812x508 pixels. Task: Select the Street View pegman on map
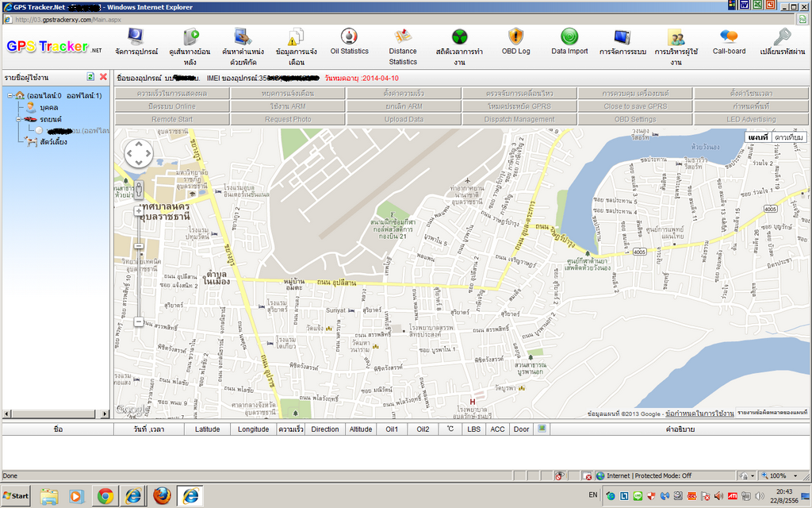click(x=138, y=189)
